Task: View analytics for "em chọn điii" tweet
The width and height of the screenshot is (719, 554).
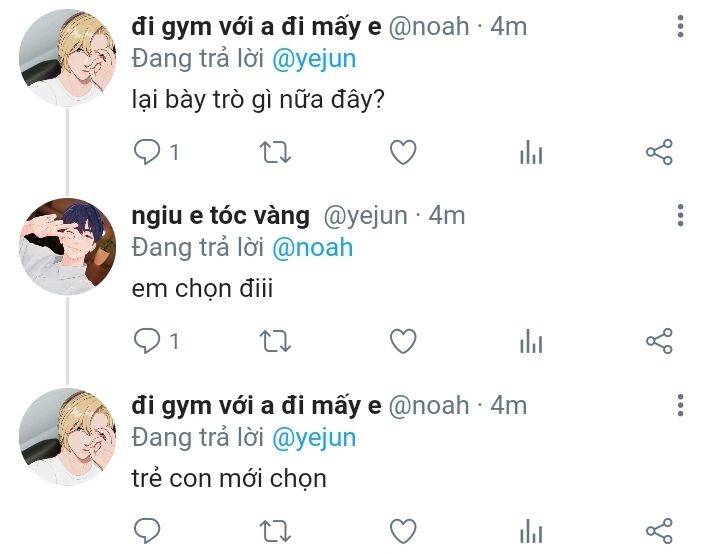Action: pos(531,341)
